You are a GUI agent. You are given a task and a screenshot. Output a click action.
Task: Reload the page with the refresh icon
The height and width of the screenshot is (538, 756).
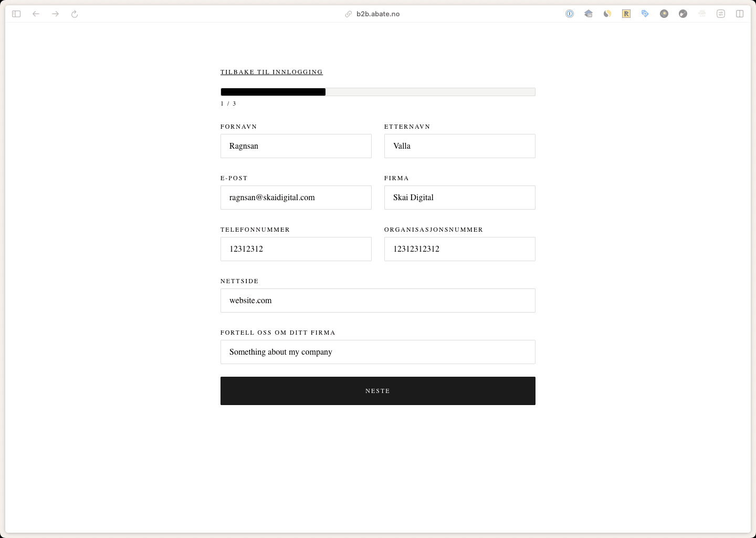tap(75, 14)
